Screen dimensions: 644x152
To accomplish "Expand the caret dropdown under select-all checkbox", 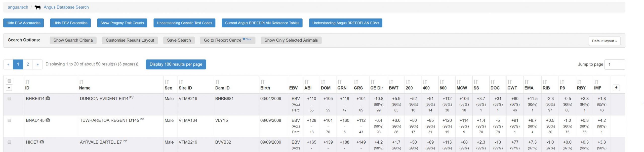I will [x=9, y=88].
